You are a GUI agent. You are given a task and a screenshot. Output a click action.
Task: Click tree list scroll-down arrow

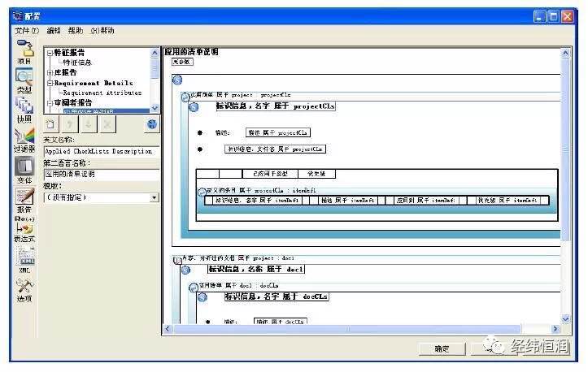[155, 108]
